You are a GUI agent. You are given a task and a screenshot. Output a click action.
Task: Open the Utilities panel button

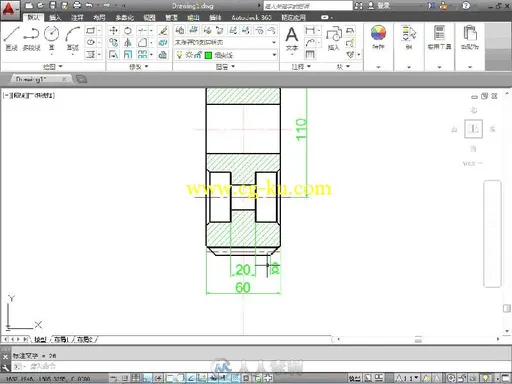pos(439,37)
